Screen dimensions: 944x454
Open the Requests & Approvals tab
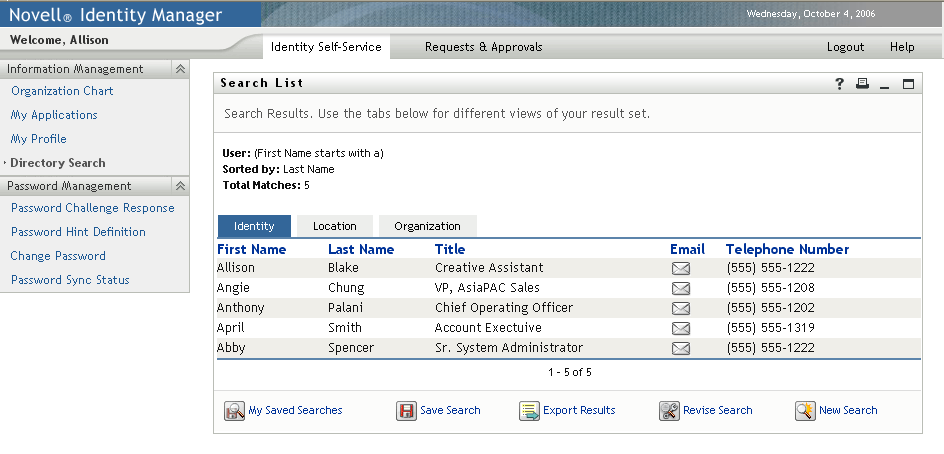tap(483, 47)
